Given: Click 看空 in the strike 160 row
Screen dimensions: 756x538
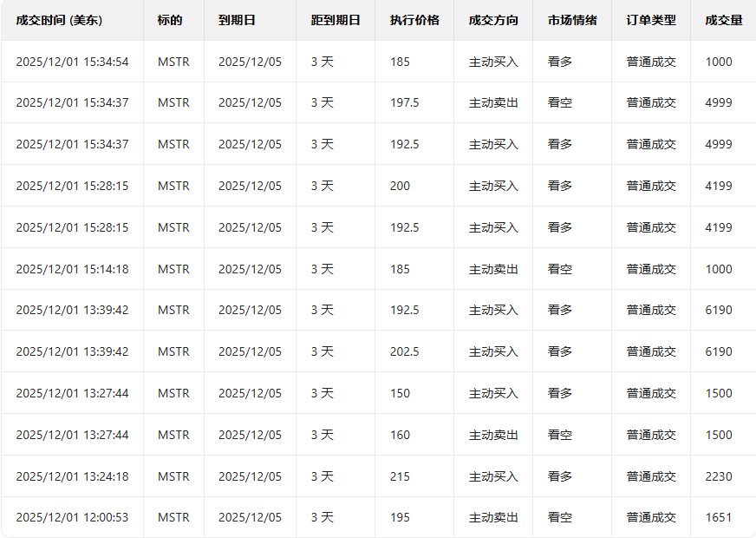Looking at the screenshot, I should [x=560, y=435].
